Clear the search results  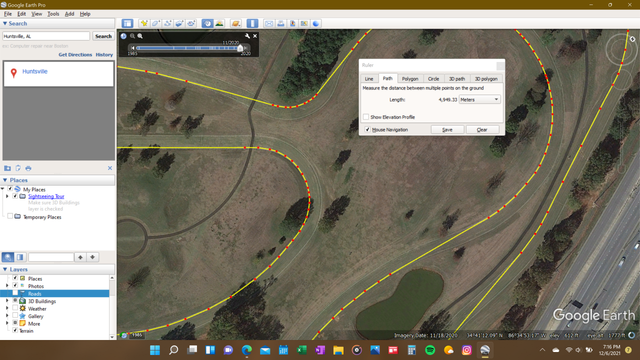tap(110, 168)
